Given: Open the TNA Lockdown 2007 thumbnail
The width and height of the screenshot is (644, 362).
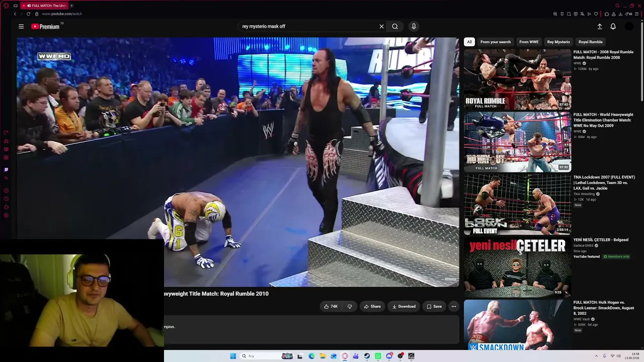Looking at the screenshot, I should tap(517, 205).
